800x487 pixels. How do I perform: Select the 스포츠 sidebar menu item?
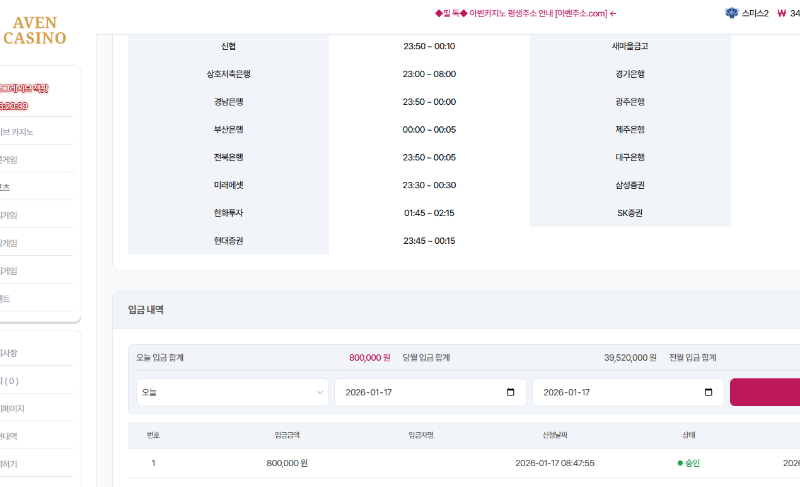(x=8, y=187)
